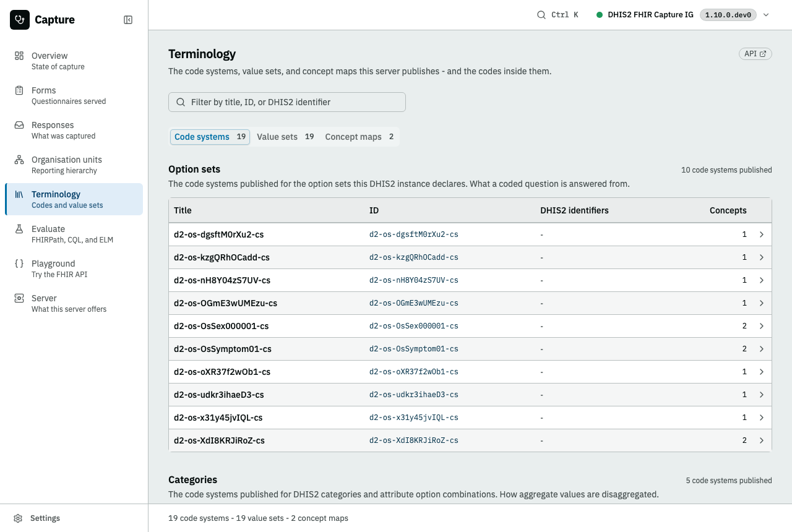Click the Capture stethoscope logo icon
The image size is (792, 532).
pos(20,20)
